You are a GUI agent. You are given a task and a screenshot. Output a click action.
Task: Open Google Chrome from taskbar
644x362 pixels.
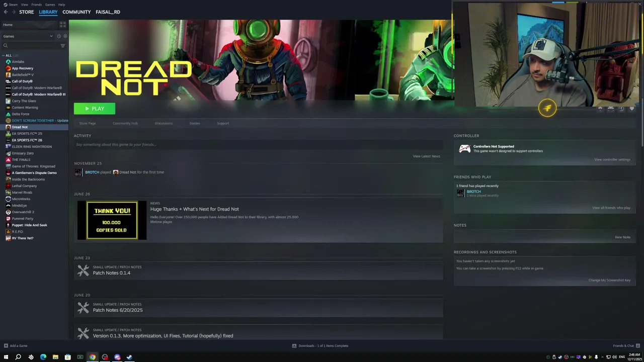pos(93,357)
